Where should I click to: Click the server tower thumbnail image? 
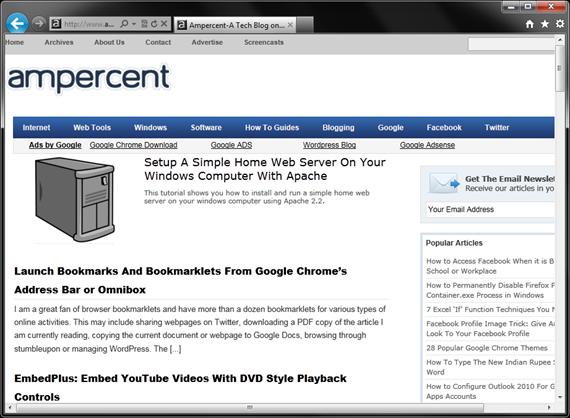point(75,200)
